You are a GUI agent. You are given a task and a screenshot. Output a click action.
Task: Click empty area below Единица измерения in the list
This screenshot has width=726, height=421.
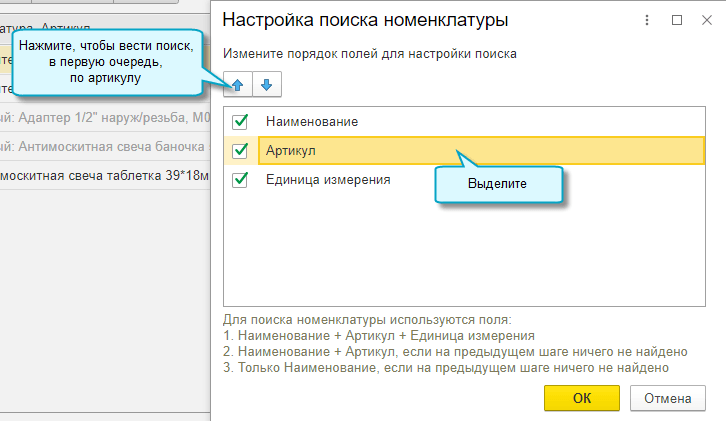click(x=465, y=250)
